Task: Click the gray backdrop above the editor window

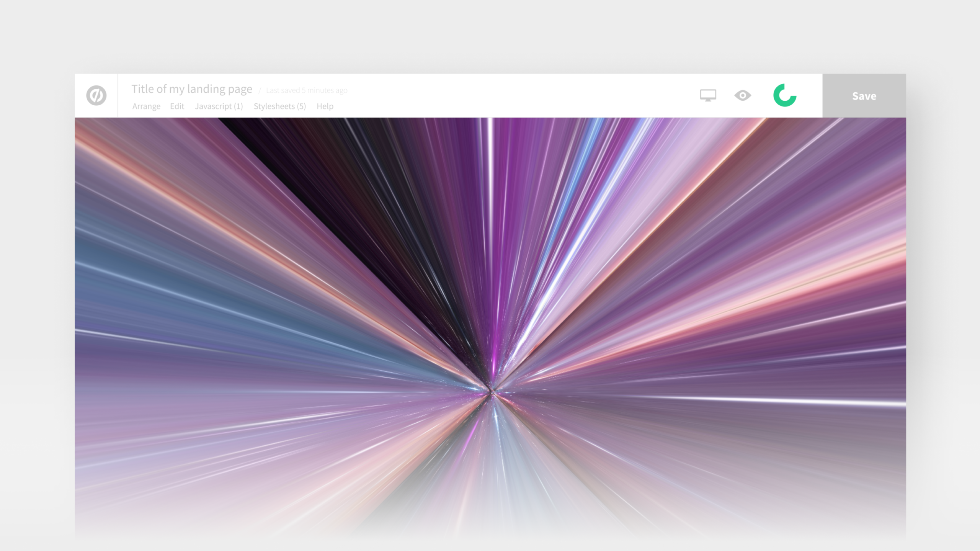Action: click(490, 36)
